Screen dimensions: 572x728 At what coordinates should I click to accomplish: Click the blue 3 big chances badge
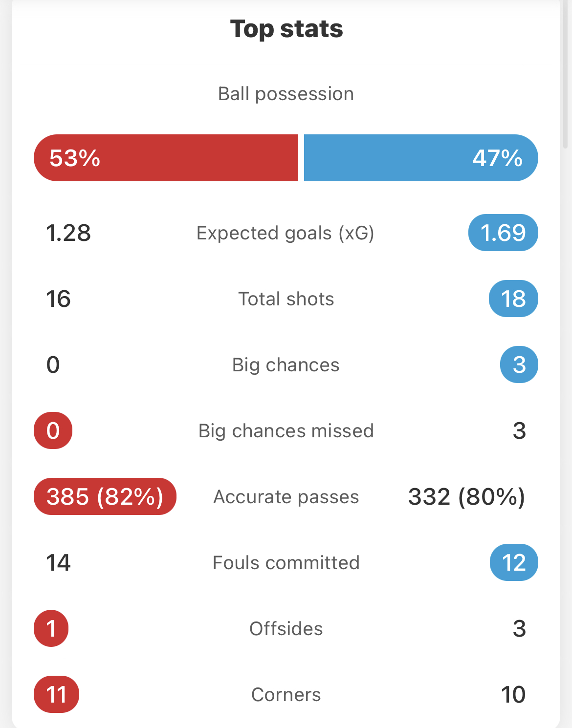[519, 364]
